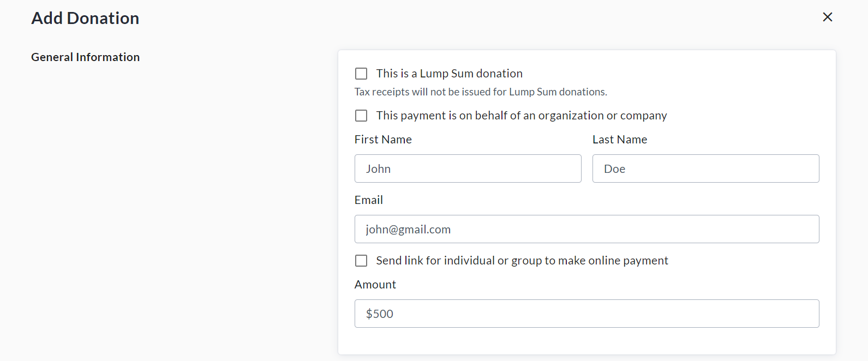The width and height of the screenshot is (868, 361).
Task: Click the Last Name label
Action: 620,140
